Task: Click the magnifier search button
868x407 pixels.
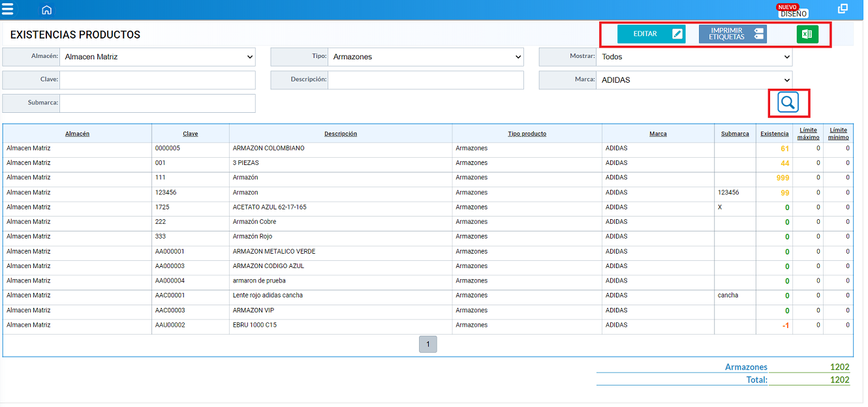Action: [x=788, y=102]
